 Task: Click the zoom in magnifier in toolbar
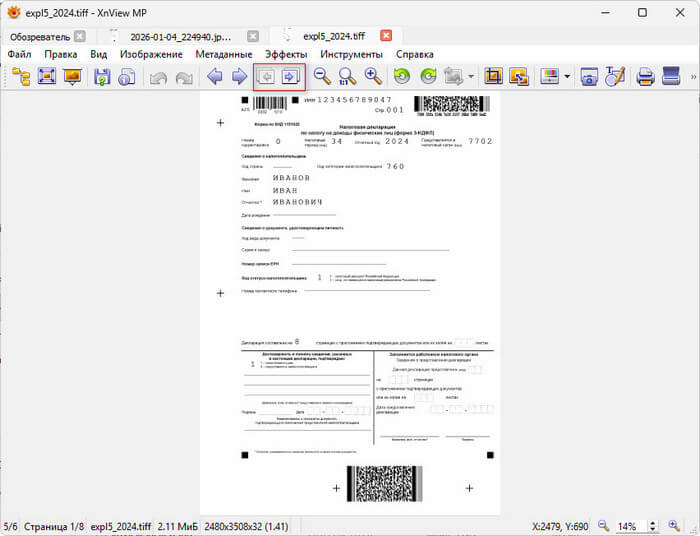(x=373, y=76)
